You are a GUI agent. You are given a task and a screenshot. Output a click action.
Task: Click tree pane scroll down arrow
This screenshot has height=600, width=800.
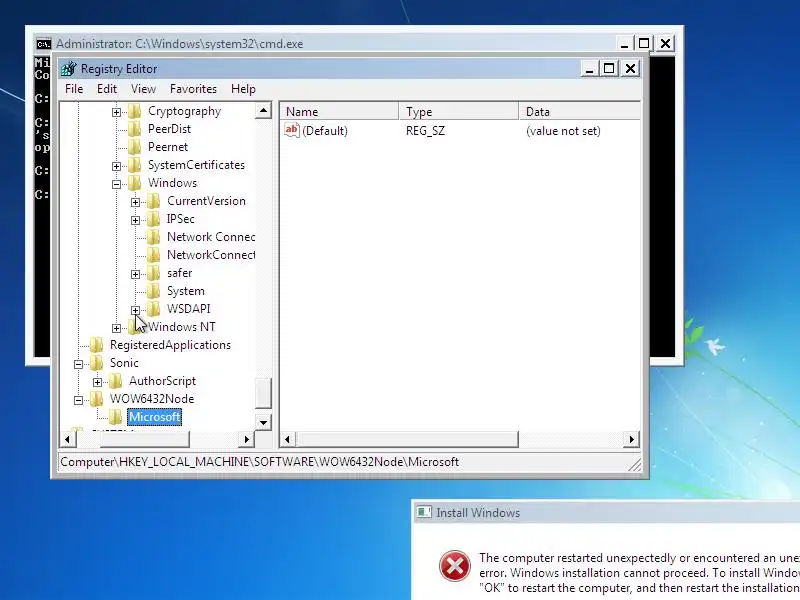pos(263,422)
